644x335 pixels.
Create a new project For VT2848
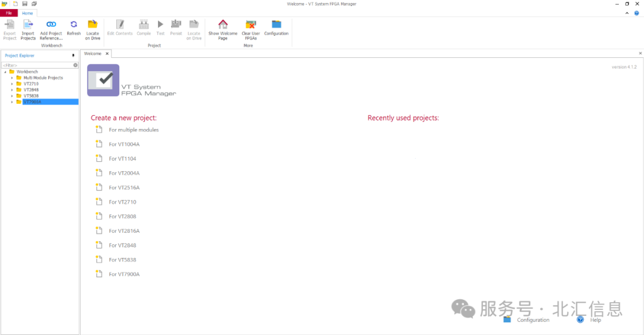(x=122, y=245)
